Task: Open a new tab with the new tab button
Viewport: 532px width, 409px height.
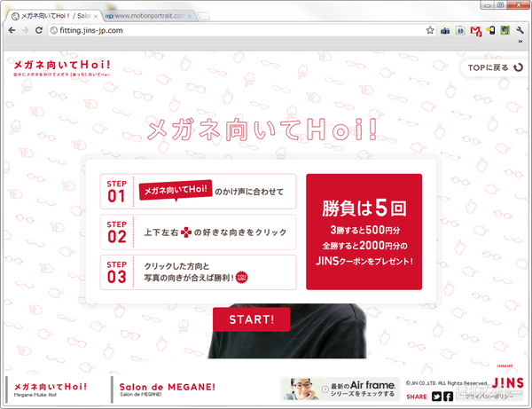Action: pos(204,16)
